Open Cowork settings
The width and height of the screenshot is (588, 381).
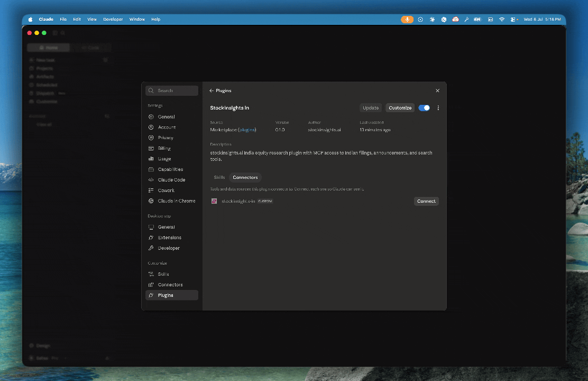171,190
